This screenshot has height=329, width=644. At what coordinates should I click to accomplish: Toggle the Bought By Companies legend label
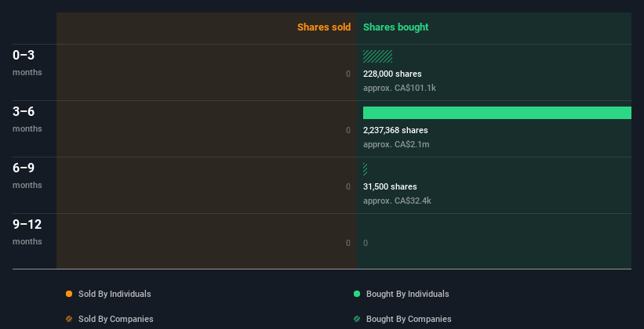(x=409, y=319)
